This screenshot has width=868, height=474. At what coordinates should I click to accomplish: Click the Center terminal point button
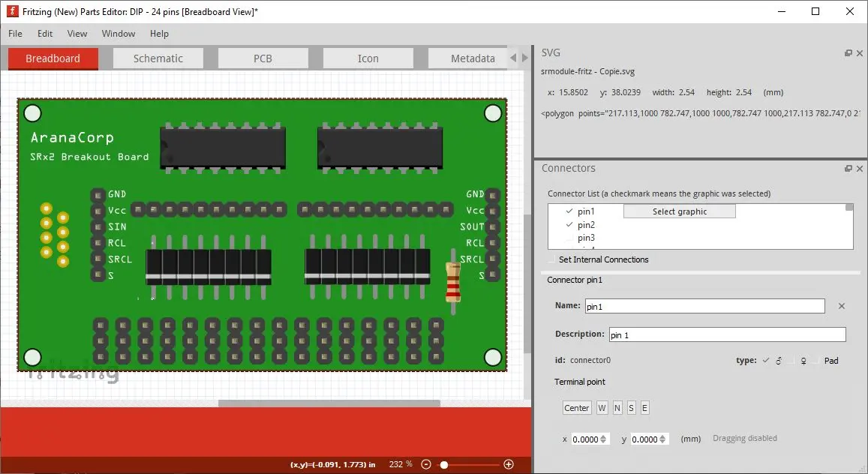click(x=576, y=408)
